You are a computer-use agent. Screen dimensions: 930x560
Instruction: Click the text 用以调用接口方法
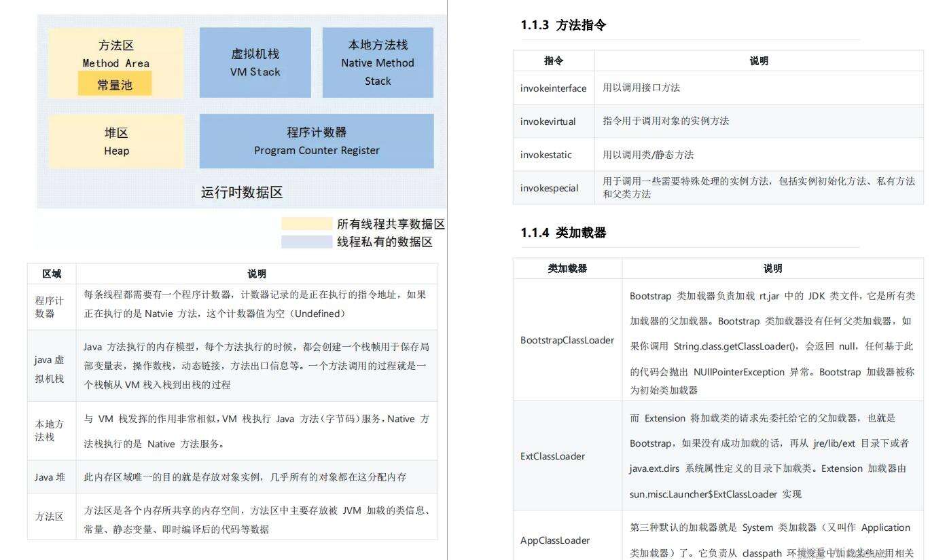coord(641,88)
